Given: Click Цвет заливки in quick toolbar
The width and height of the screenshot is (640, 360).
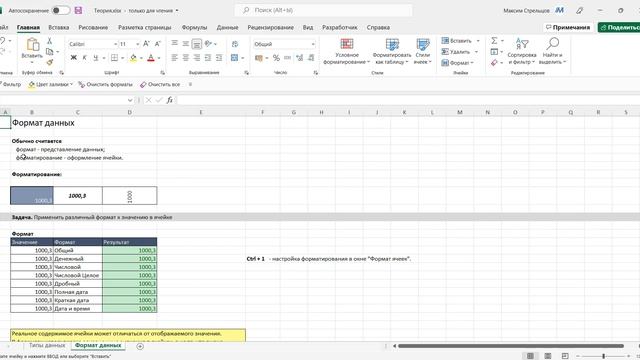Looking at the screenshot, I should click(50, 84).
